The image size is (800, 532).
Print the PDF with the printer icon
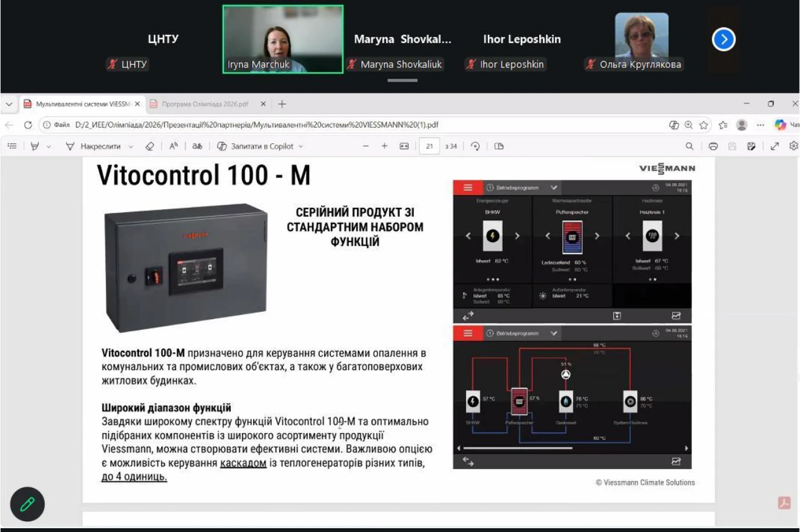point(713,146)
